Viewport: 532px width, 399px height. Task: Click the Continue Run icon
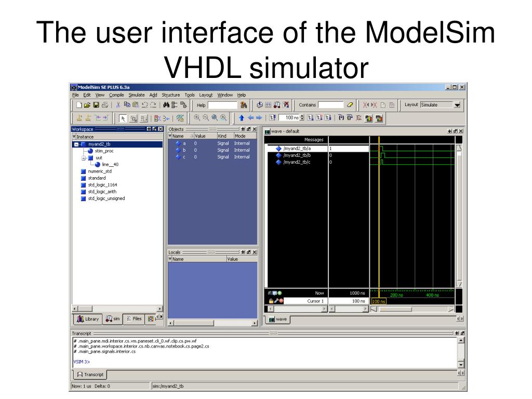(320, 118)
